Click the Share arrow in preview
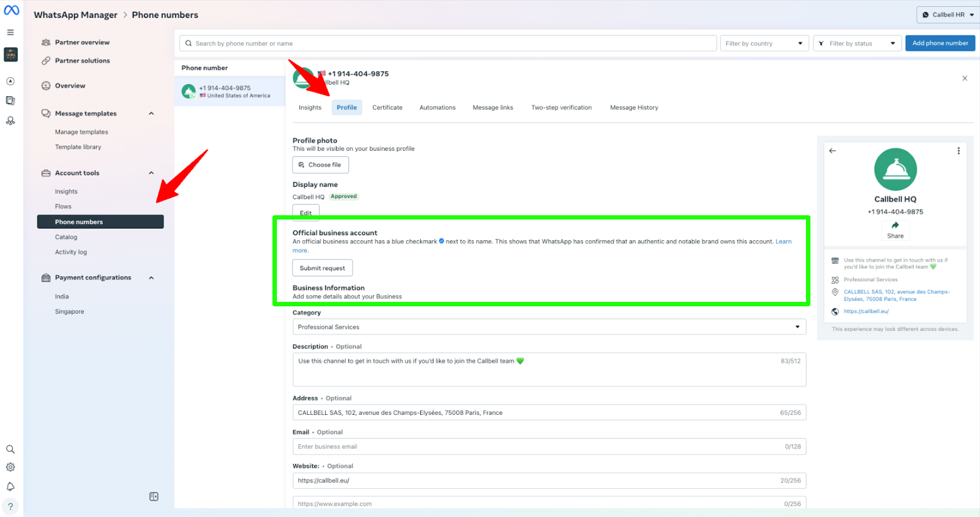980x517 pixels. [x=895, y=225]
